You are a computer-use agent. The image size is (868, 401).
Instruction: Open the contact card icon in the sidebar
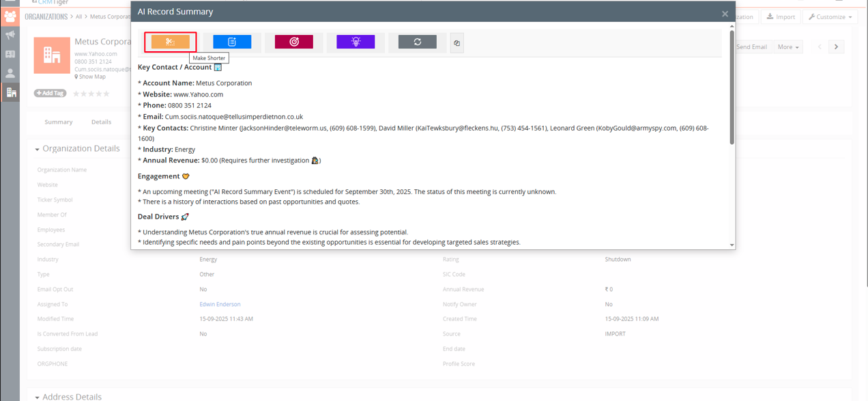coord(10,54)
